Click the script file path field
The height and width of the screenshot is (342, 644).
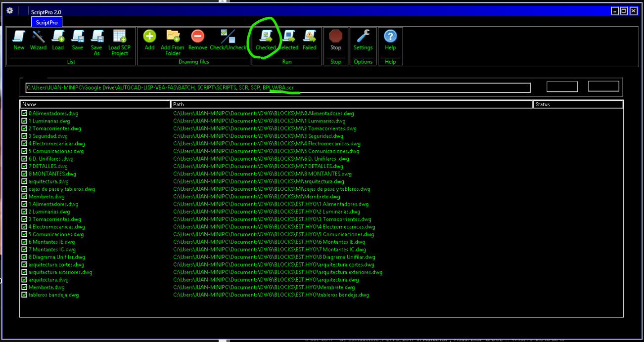pos(278,88)
